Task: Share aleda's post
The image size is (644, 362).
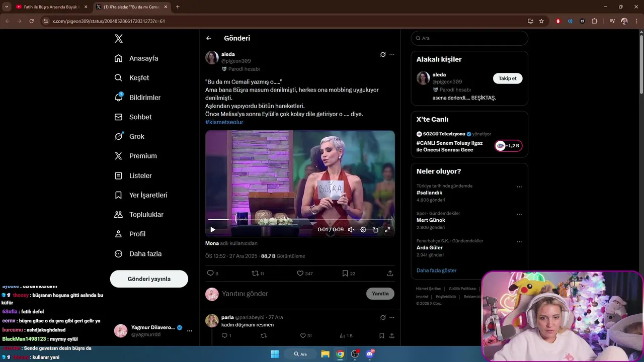Action: coord(390,274)
